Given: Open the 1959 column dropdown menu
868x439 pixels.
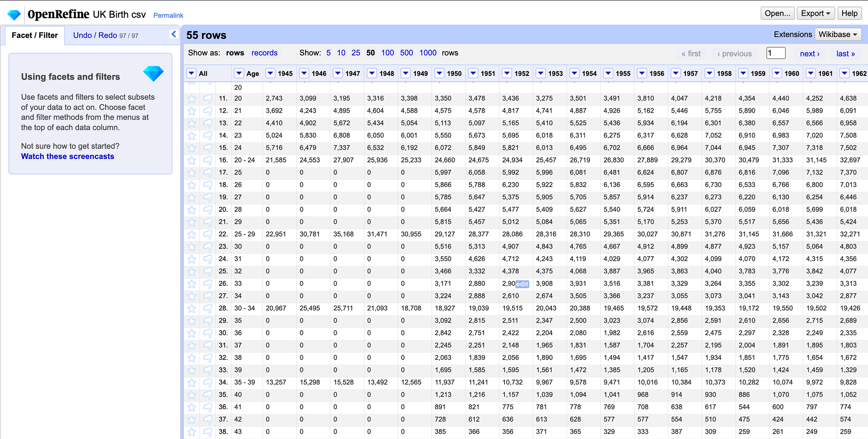Looking at the screenshot, I should [x=743, y=73].
